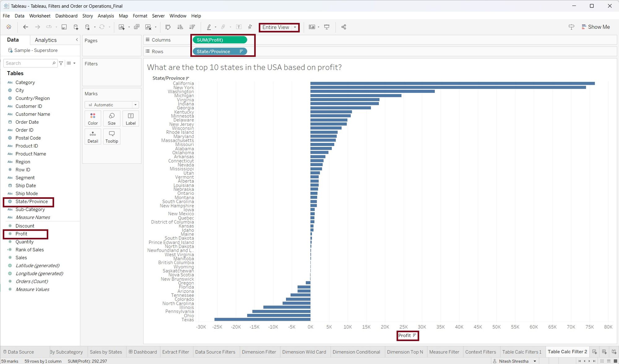619x364 pixels.
Task: Collapse the Data pane with chevron
Action: click(x=77, y=40)
